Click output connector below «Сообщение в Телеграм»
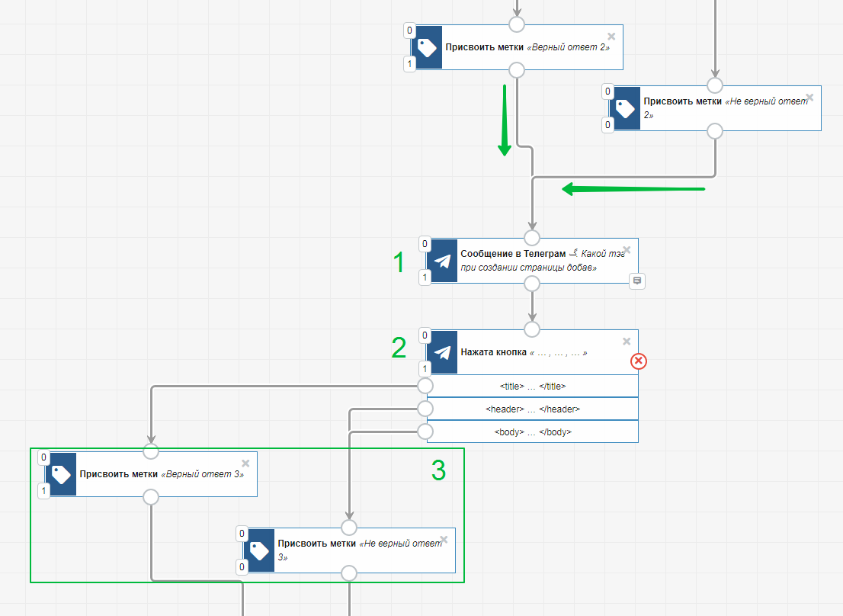This screenshot has height=616, width=843. coord(532,284)
